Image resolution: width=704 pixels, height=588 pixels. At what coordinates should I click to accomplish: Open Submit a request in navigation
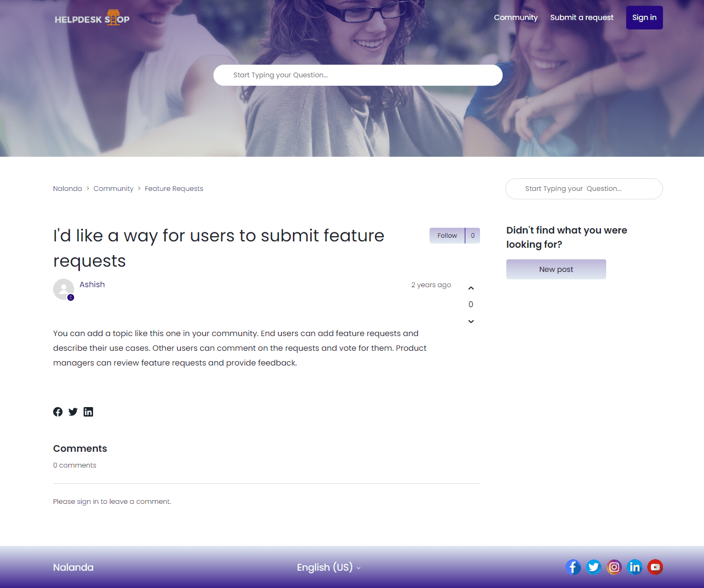coord(581,17)
